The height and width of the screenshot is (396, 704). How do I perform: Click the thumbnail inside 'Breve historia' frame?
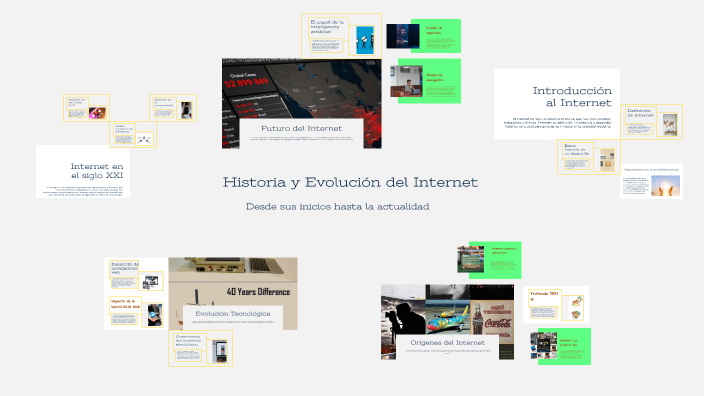point(607,160)
